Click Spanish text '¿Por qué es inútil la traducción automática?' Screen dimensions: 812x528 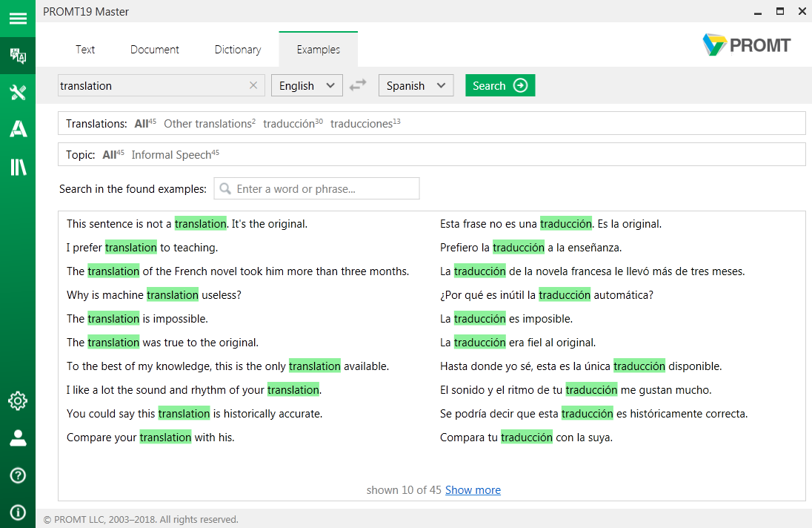pyautogui.click(x=546, y=295)
